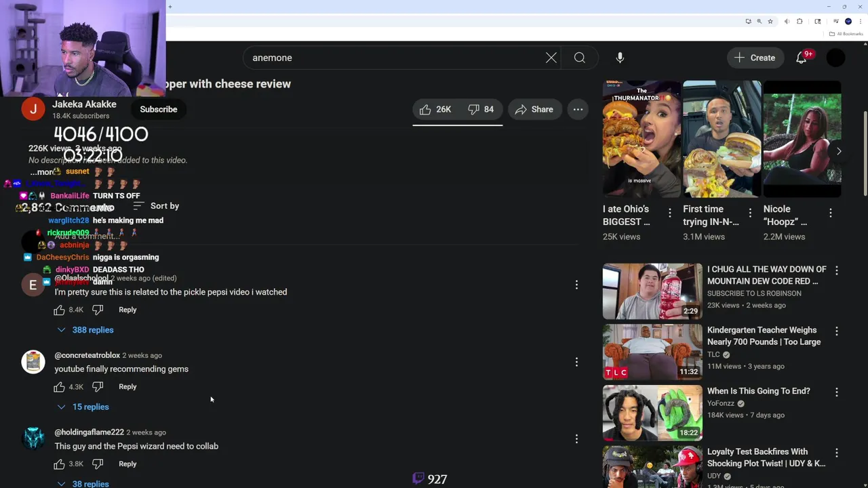Viewport: 868px width, 488px height.
Task: Open menu for Ohio's BIGGEST short
Action: pyautogui.click(x=670, y=213)
